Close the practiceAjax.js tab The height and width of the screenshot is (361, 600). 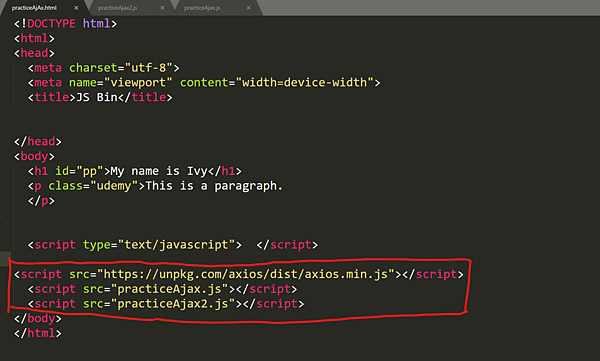pyautogui.click(x=248, y=8)
